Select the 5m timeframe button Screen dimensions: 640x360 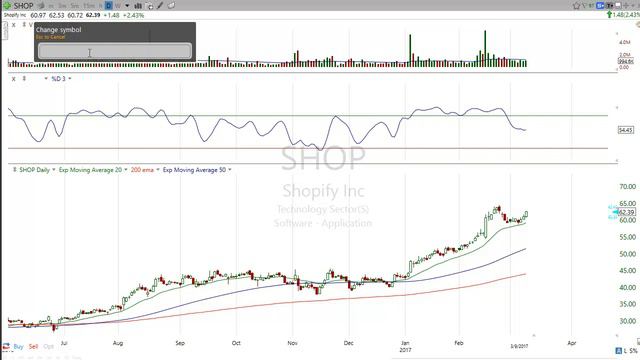75,6
